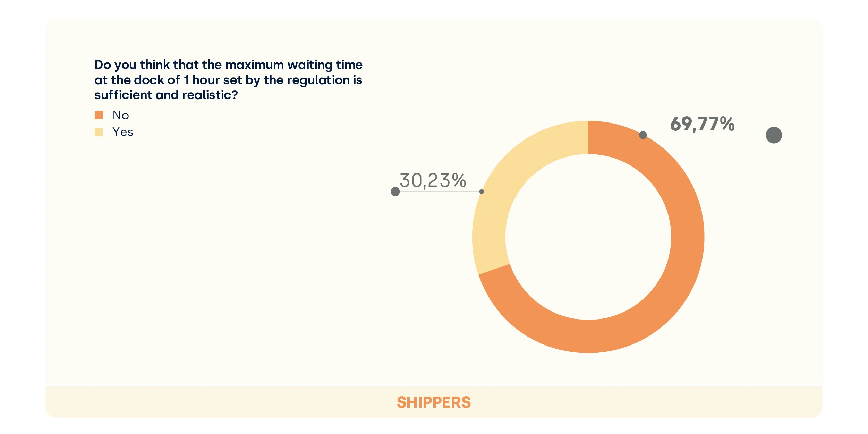Click the SHIPPERS footer label
868x434 pixels.
pos(434,402)
